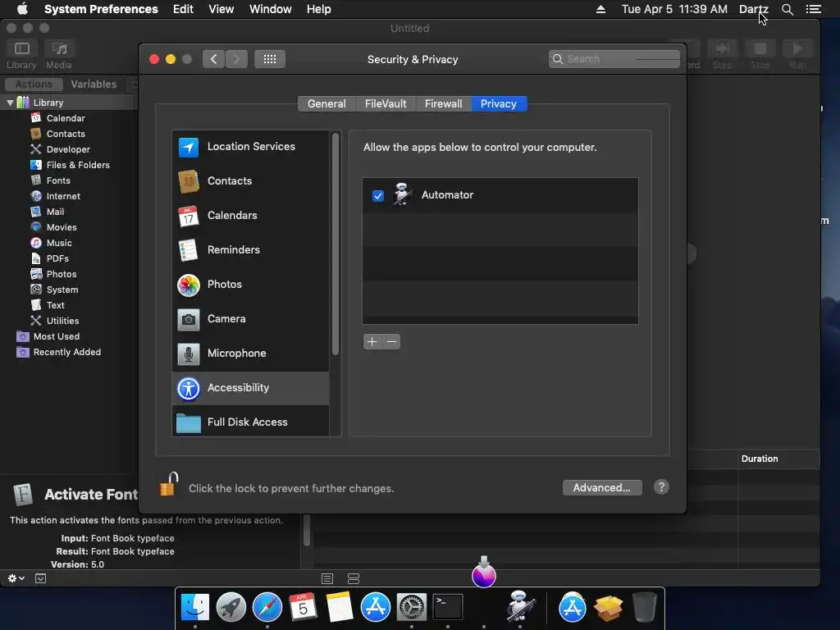Click the privacy list scrollbar
840x630 pixels.
(336, 244)
